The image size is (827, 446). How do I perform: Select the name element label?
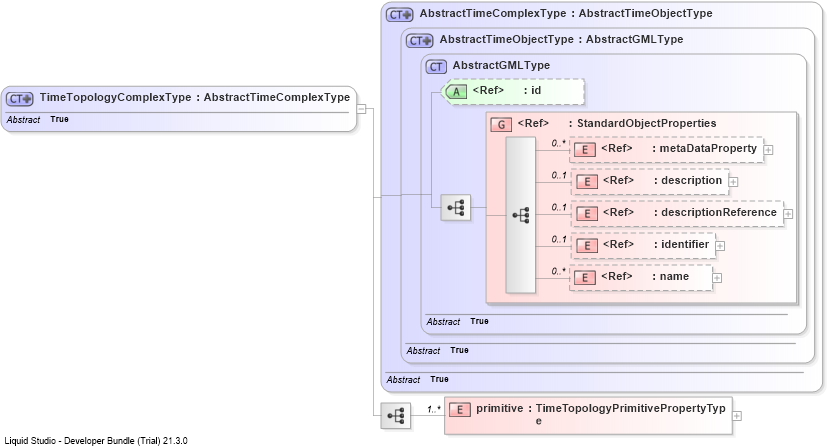tap(645, 277)
